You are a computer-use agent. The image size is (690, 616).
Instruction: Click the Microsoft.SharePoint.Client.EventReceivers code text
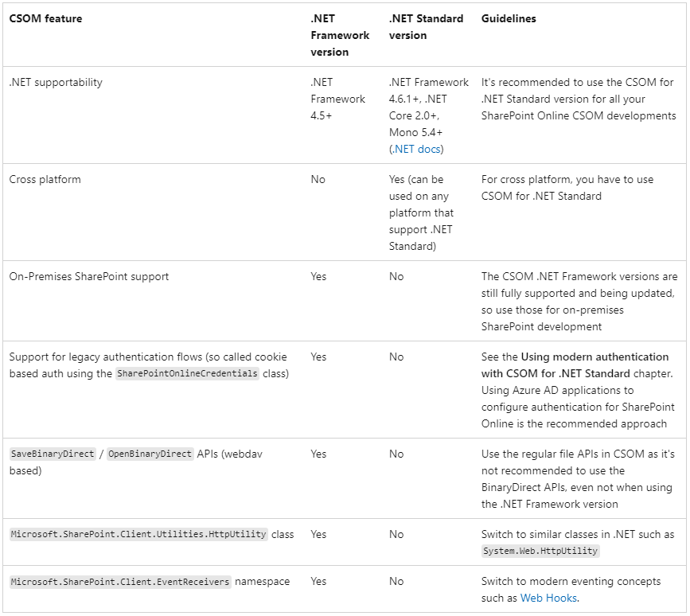tap(120, 582)
